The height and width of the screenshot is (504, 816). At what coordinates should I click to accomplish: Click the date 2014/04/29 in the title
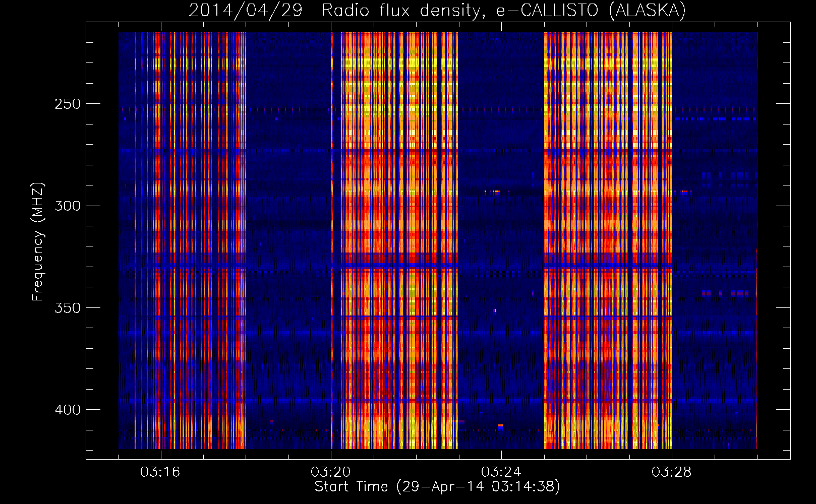pyautogui.click(x=246, y=10)
